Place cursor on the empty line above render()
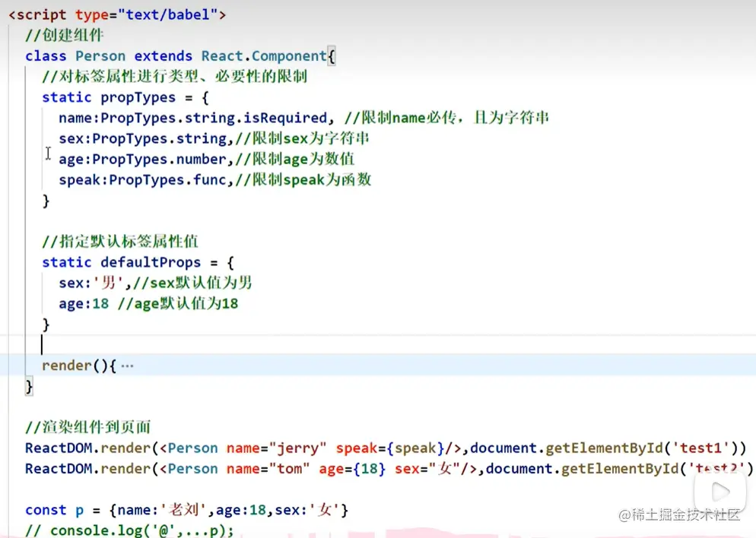Screen dimensions: 756x538 click(x=378, y=345)
